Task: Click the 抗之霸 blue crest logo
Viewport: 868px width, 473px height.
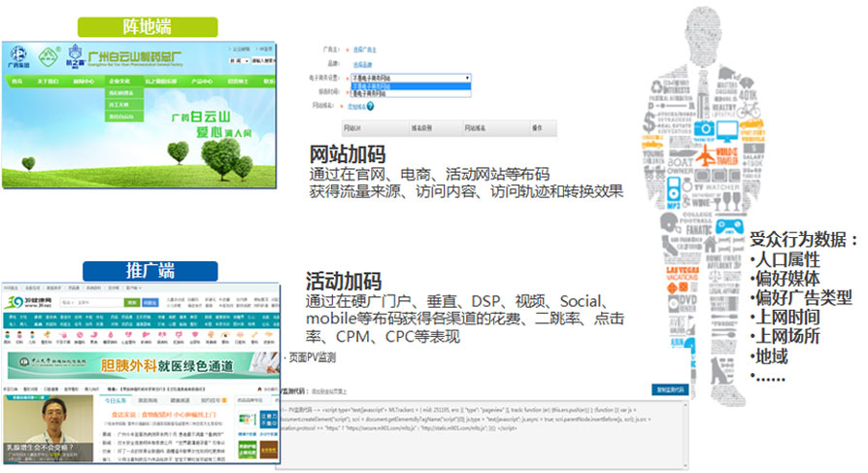Action: pos(76,56)
